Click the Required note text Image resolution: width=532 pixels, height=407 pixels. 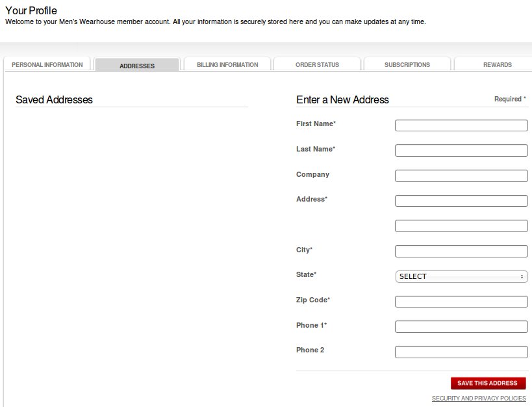[510, 99]
